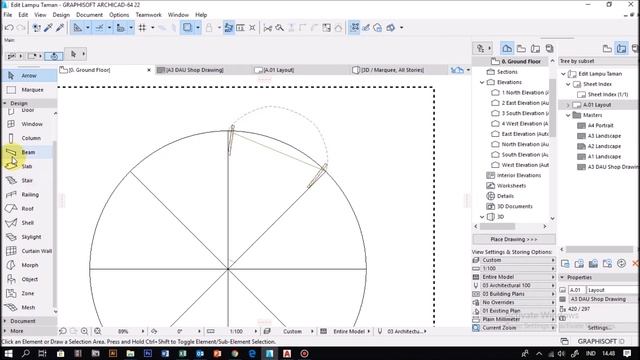Viewport: 640px width, 360px height.
Task: Select the Railing tool
Action: tap(29, 195)
